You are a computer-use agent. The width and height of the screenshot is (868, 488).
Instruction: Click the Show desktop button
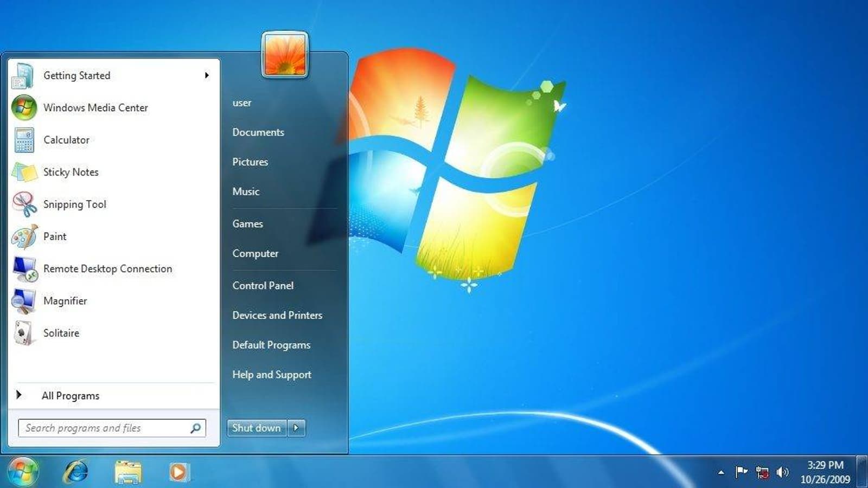coord(861,472)
